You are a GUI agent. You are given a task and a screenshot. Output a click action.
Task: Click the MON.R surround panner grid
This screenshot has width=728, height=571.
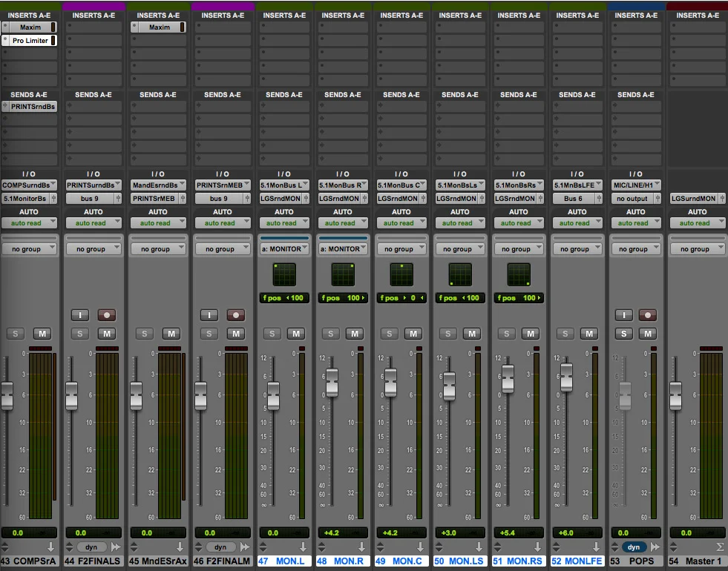pyautogui.click(x=343, y=274)
